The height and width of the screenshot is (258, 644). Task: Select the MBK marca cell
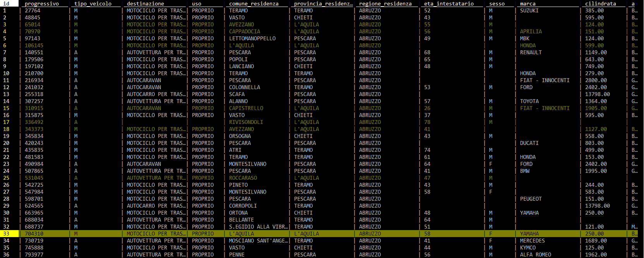coord(525,38)
